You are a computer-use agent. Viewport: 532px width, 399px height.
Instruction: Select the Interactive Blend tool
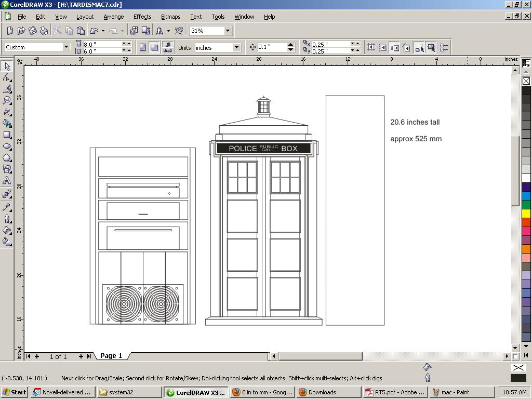[7, 194]
